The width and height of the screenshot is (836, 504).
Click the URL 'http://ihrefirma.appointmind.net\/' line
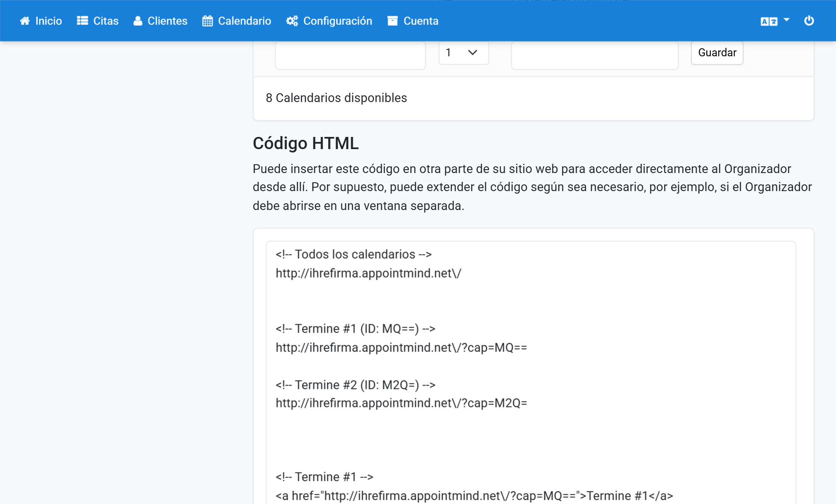(368, 273)
